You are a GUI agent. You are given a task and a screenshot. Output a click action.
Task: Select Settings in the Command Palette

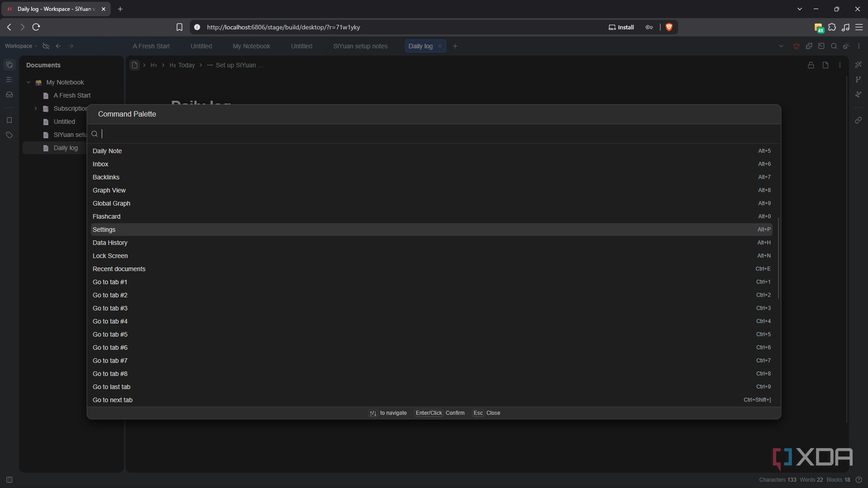(431, 230)
